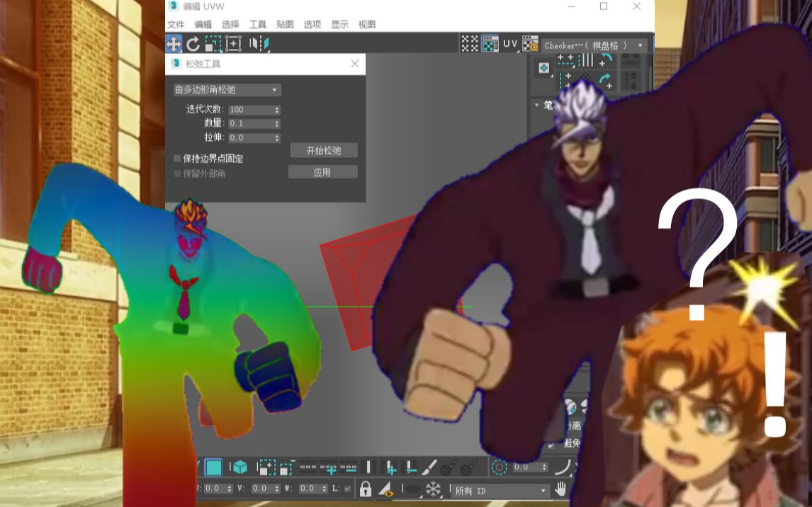Click the 迭代次数 spinner arrows
This screenshot has width=812, height=507.
pos(277,110)
